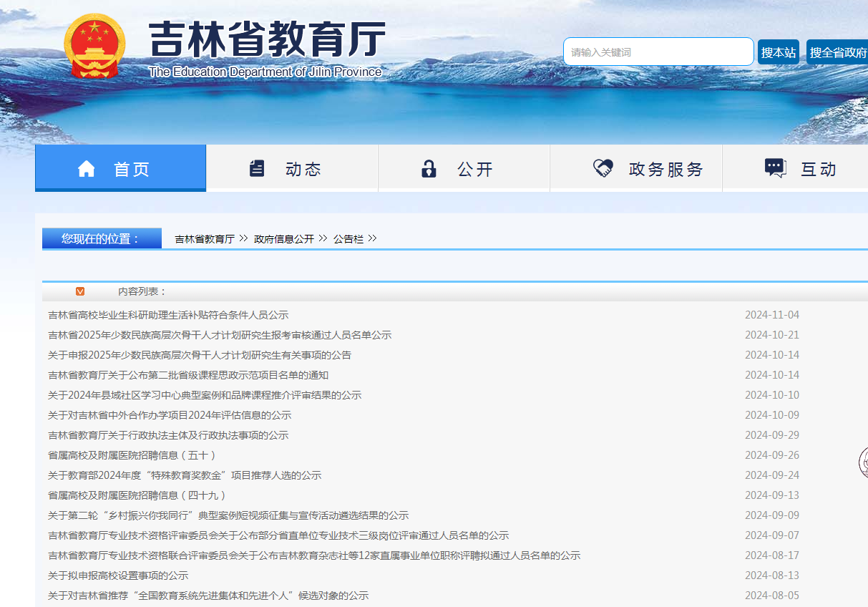The image size is (868, 607).
Task: Open the 政务服务 section
Action: click(x=635, y=167)
